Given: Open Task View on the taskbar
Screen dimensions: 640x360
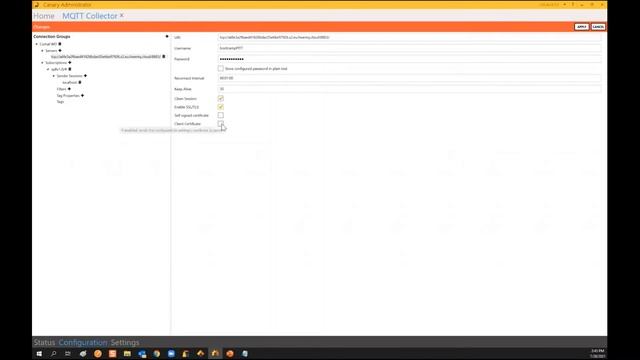Looking at the screenshot, I should pyautogui.click(x=68, y=353).
